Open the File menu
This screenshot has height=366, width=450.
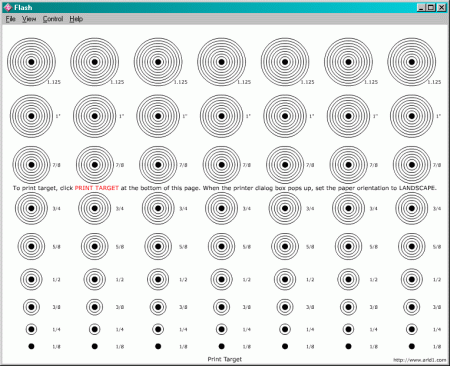pos(11,19)
